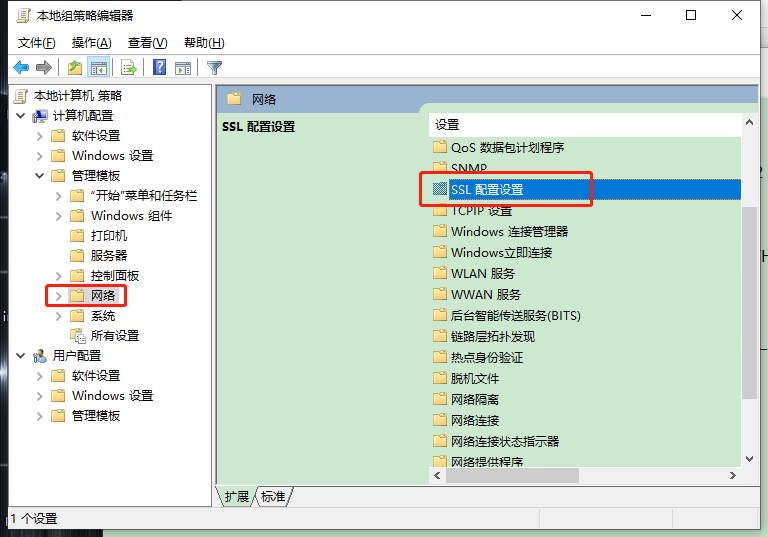Open the 帮助(H) menu
768x537 pixels.
[204, 43]
